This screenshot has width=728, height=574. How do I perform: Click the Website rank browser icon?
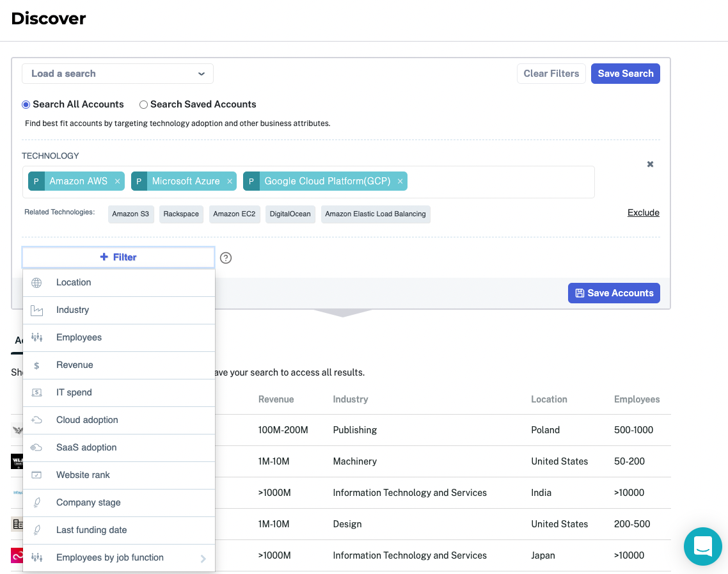click(x=38, y=475)
